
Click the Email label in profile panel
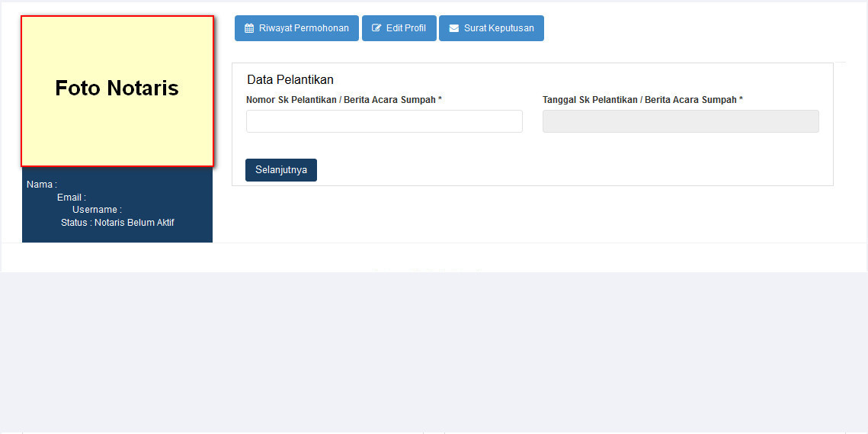(x=71, y=198)
